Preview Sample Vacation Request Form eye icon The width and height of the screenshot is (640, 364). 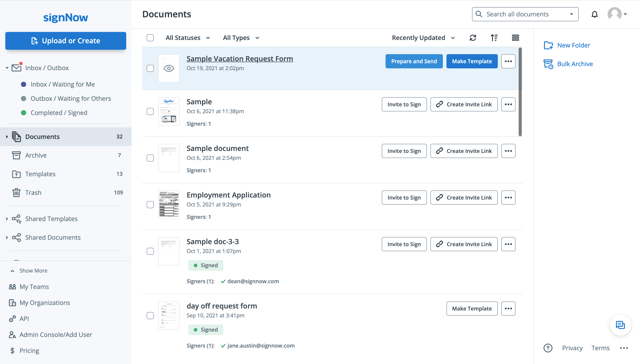169,68
